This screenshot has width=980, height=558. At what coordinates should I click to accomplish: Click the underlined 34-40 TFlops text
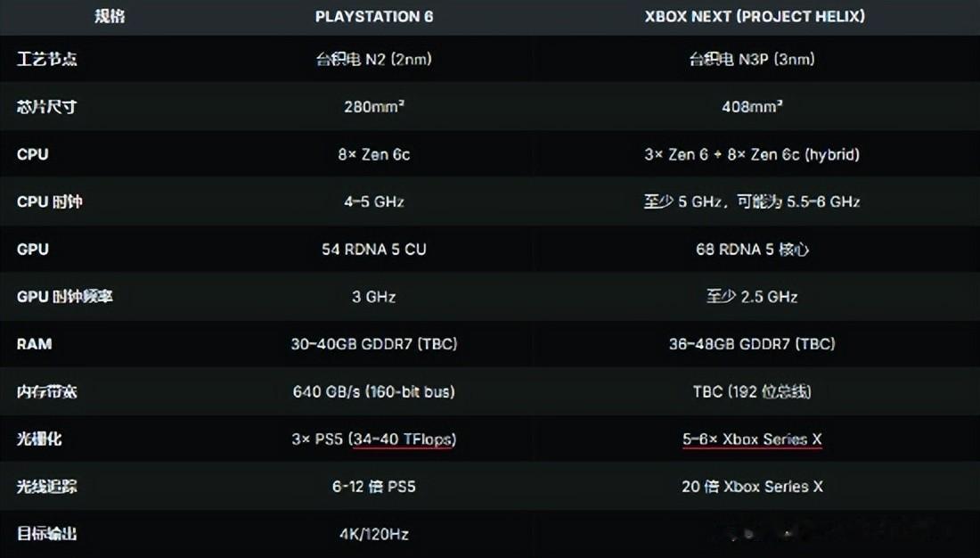pos(401,439)
